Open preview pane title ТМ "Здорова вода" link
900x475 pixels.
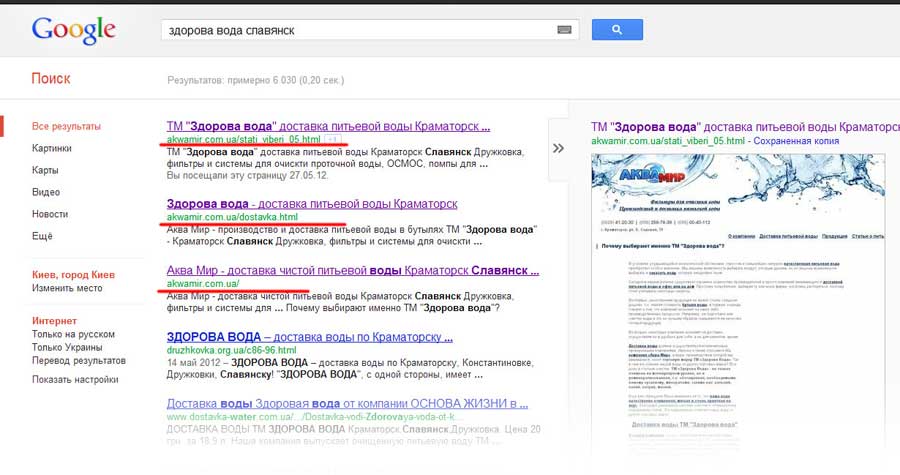745,127
